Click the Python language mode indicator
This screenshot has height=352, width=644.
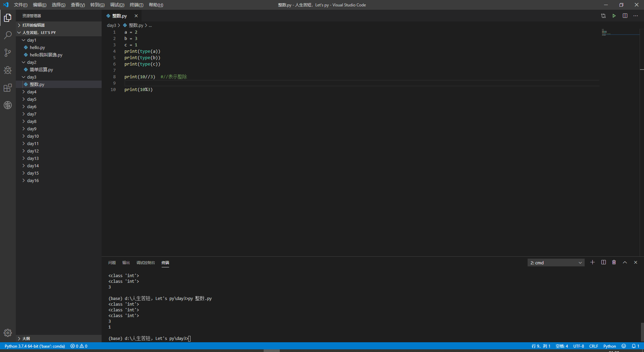(609, 346)
